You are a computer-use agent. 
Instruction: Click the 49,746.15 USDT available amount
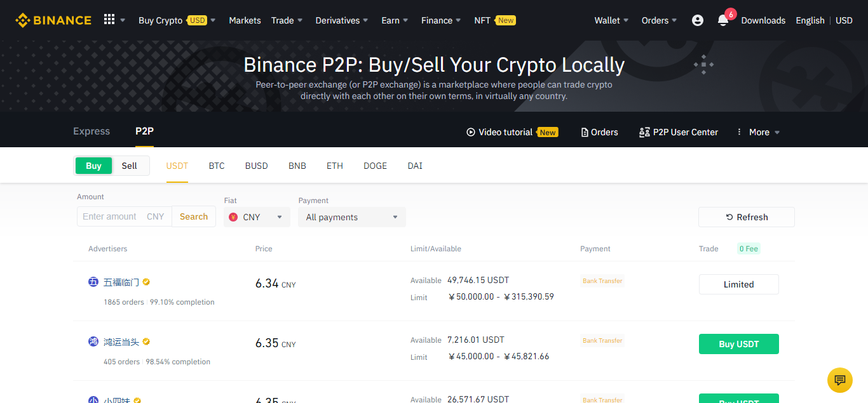point(478,280)
